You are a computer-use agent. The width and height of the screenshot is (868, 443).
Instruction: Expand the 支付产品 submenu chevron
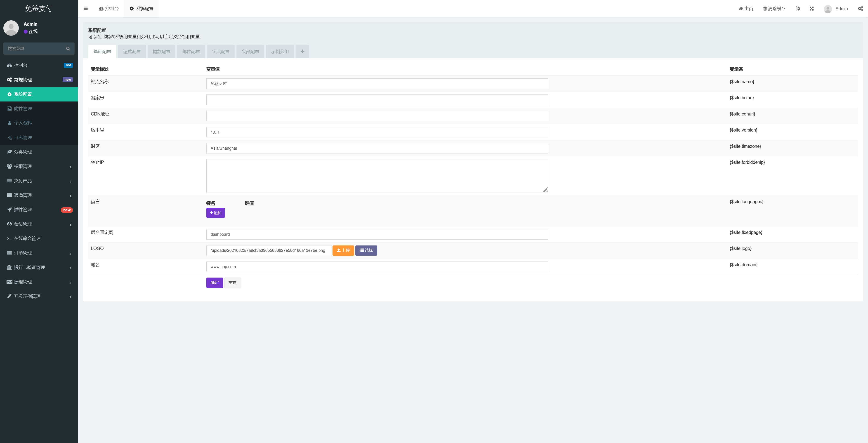click(x=71, y=181)
